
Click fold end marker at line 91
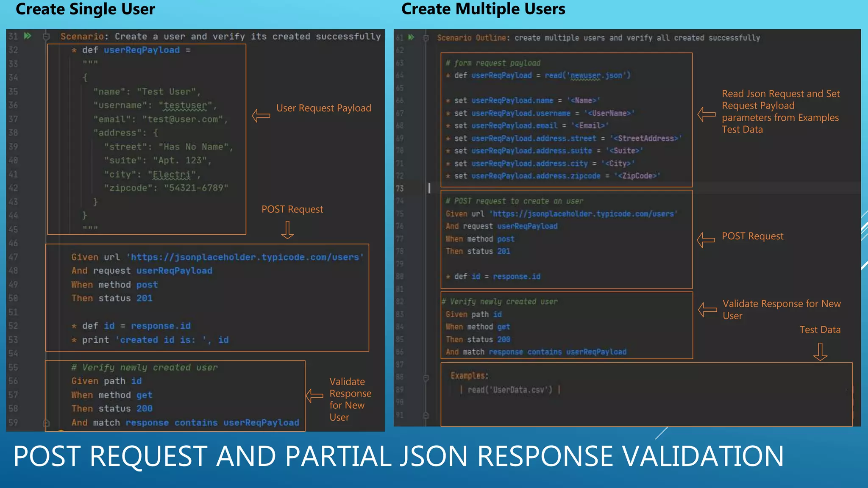426,415
